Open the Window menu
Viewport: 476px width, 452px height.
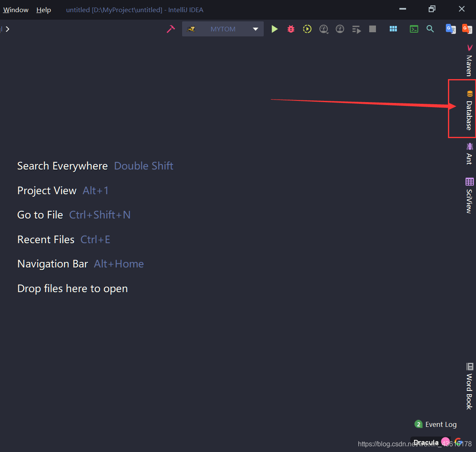click(16, 10)
